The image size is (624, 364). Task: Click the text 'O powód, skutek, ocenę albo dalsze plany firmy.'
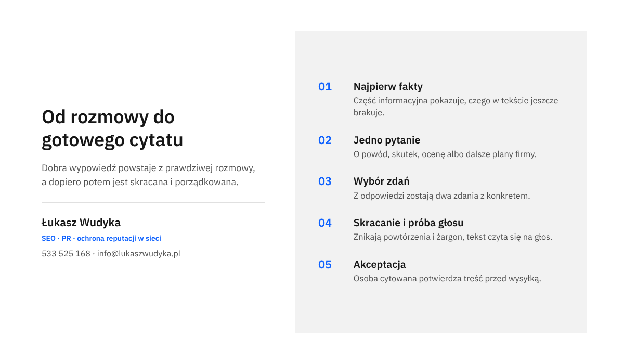[445, 154]
